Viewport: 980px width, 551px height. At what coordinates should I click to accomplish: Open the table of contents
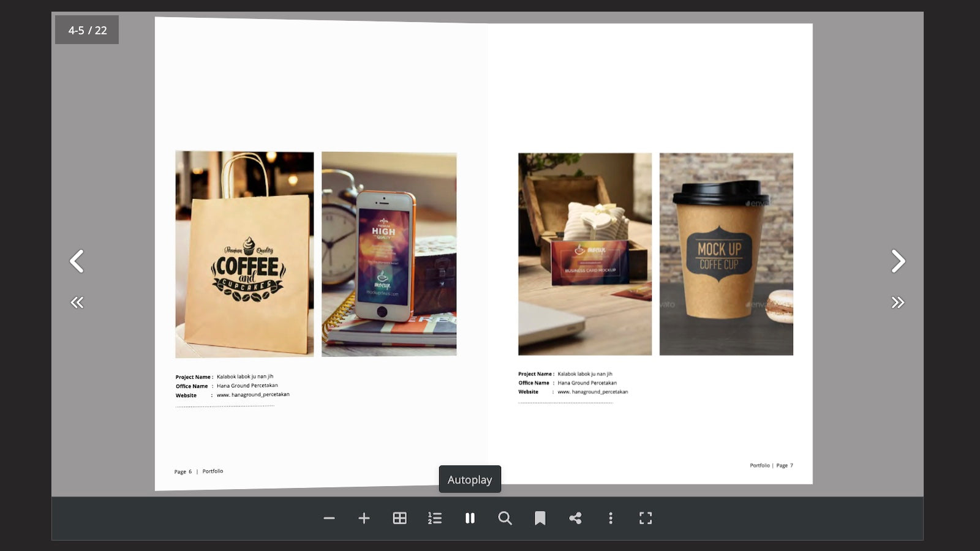(435, 518)
